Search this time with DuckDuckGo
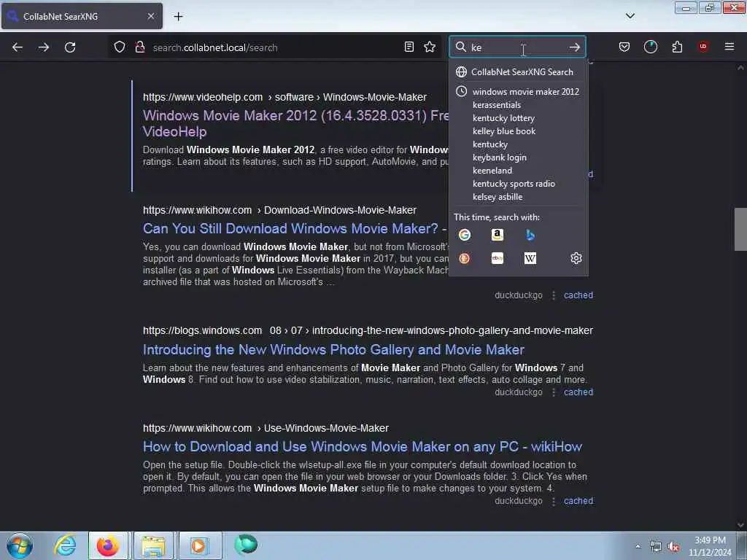 [x=465, y=258]
